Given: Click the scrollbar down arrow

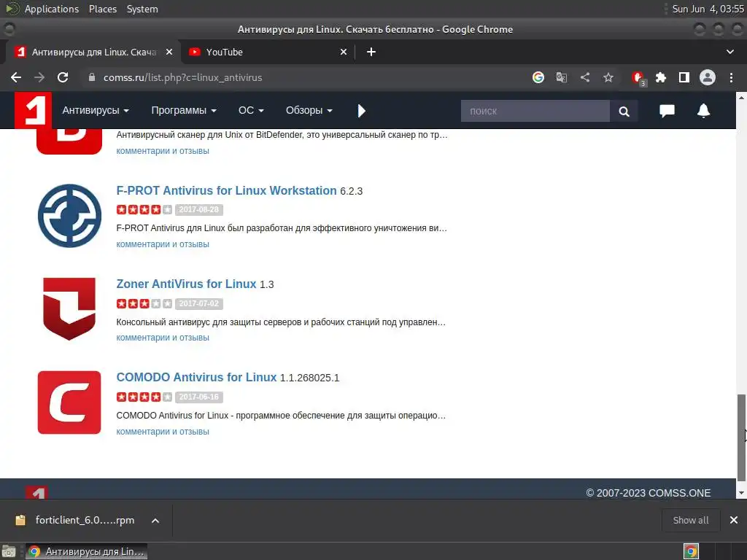Looking at the screenshot, I should coord(741,494).
